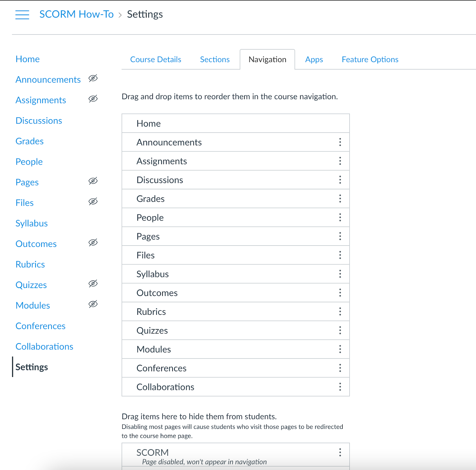Viewport: 476px width, 470px height.
Task: Click the hidden-eye icon beside Files
Action: [x=93, y=201]
